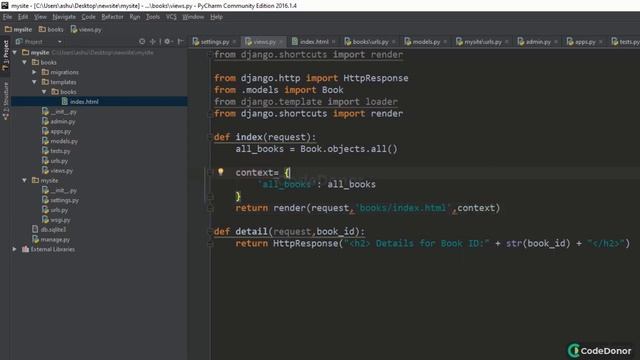Collapse the books folder inside templates
The image size is (640, 360).
[x=44, y=92]
